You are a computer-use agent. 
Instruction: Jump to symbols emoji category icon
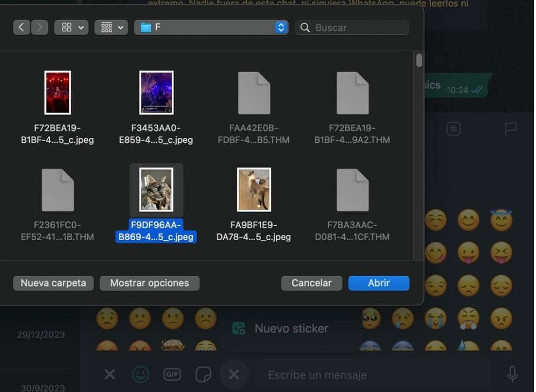[x=453, y=129]
